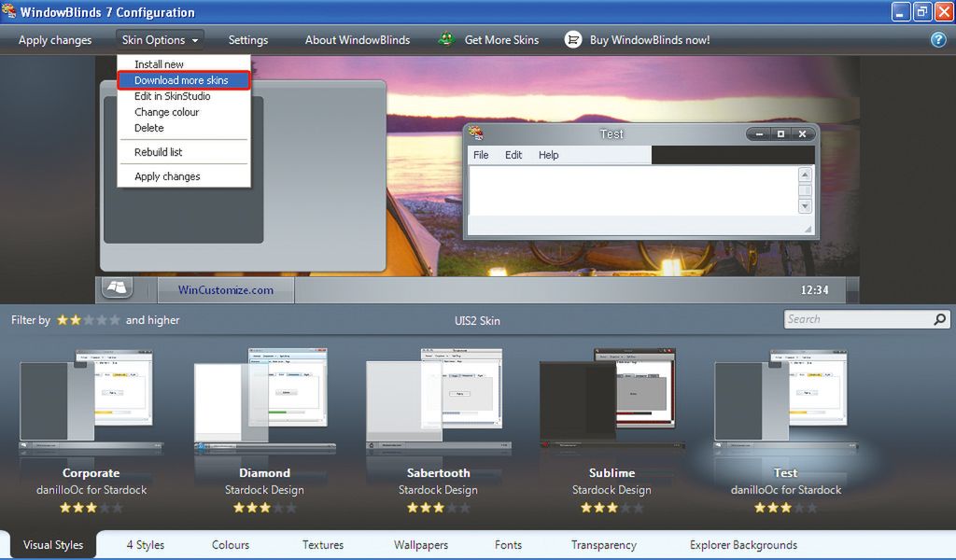Click Apply changes in the top toolbar
The height and width of the screenshot is (560, 956).
point(55,40)
